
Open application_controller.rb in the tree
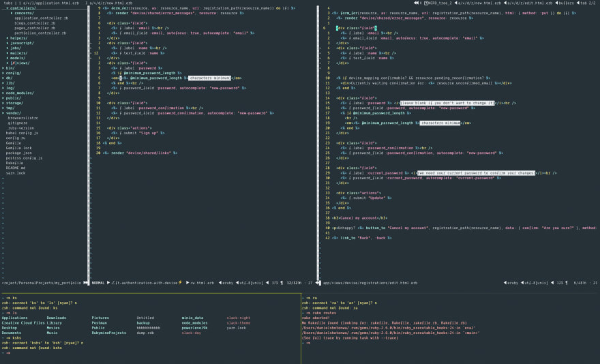pyautogui.click(x=42, y=18)
